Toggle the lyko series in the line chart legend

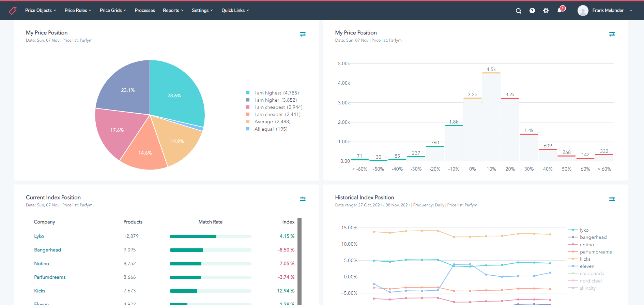[x=578, y=230]
